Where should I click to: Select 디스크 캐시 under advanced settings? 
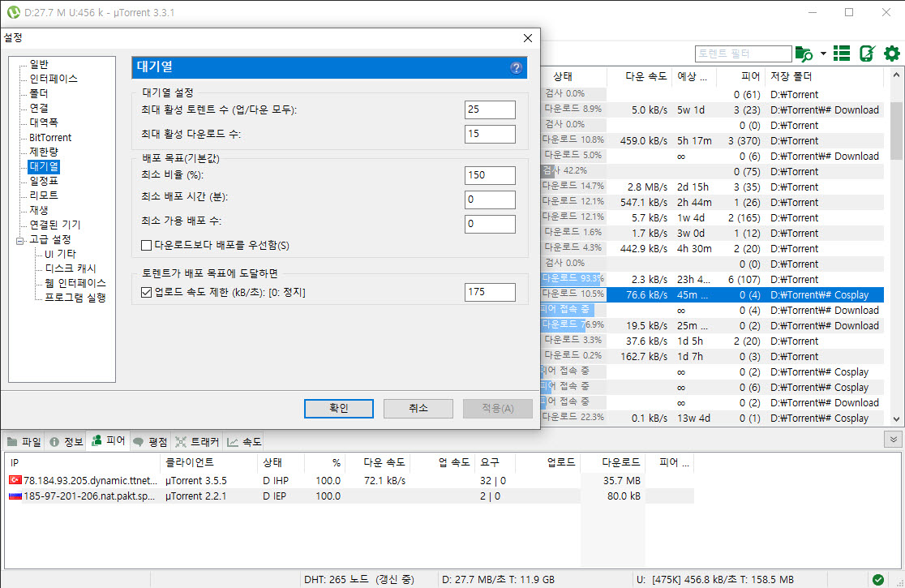71,268
